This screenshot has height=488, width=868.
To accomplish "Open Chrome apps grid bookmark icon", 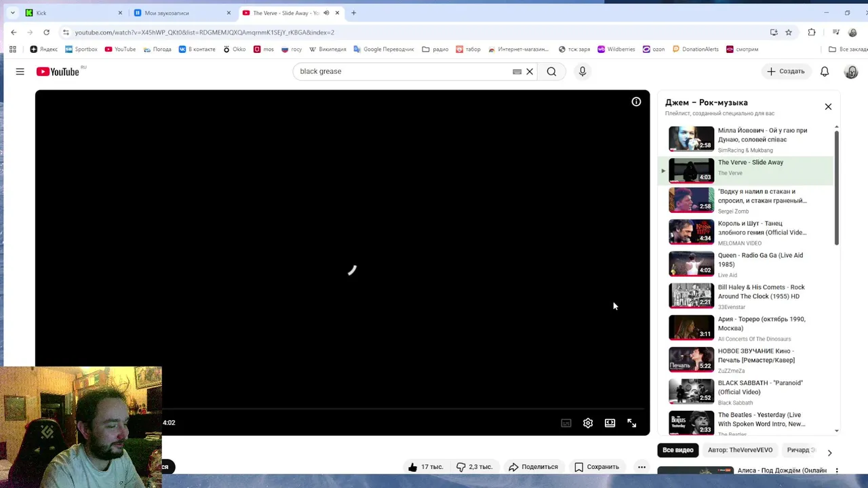I will (12, 49).
